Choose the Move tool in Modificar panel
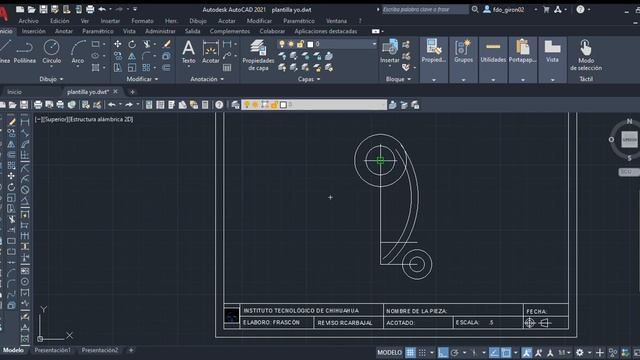Screen dimensions: 640x360 118,44
